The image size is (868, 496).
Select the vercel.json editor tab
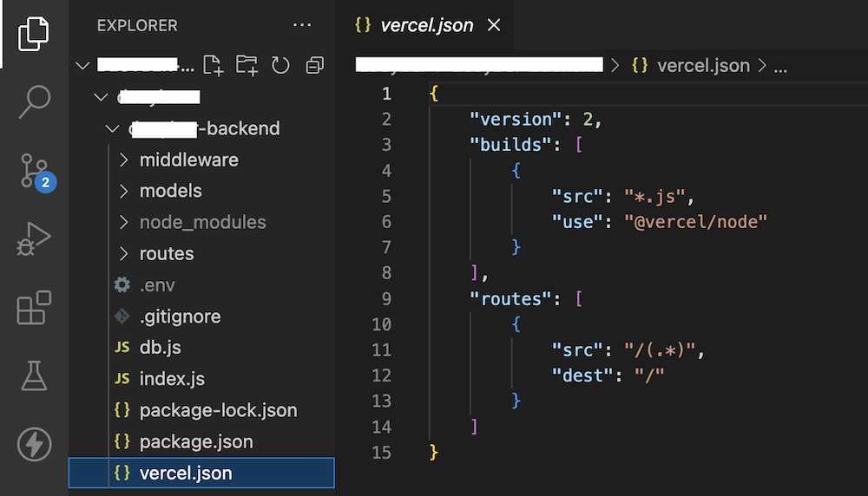pos(425,25)
